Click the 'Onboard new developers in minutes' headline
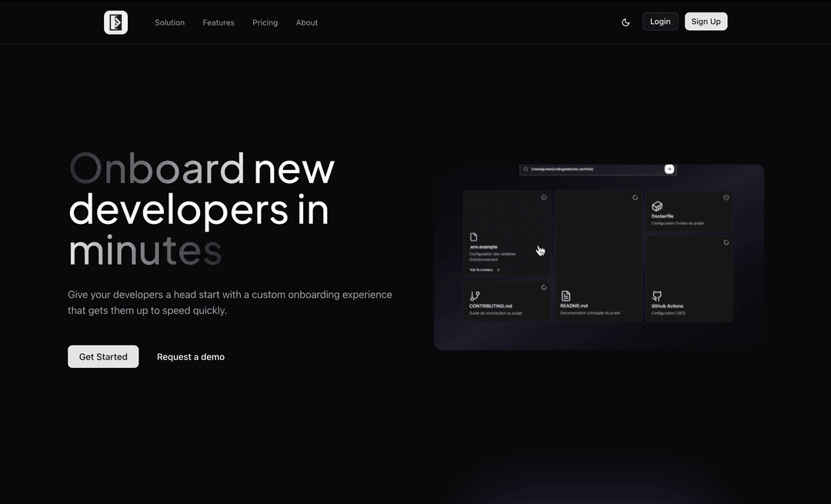Image resolution: width=831 pixels, height=504 pixels. (x=202, y=209)
